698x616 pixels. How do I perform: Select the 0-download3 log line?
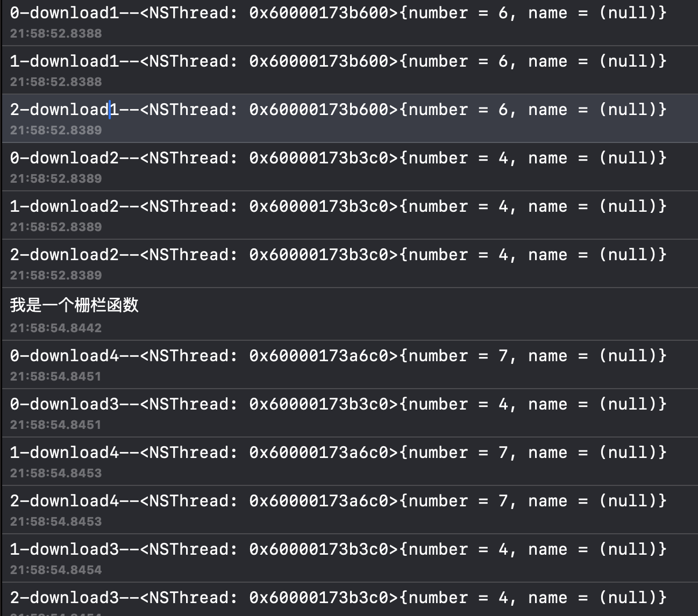click(x=338, y=404)
